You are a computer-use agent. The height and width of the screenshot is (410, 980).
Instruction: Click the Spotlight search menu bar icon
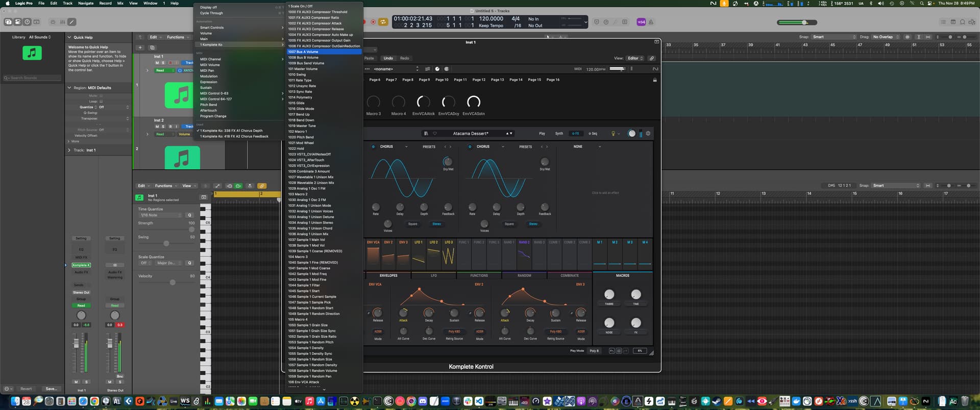(922, 3)
